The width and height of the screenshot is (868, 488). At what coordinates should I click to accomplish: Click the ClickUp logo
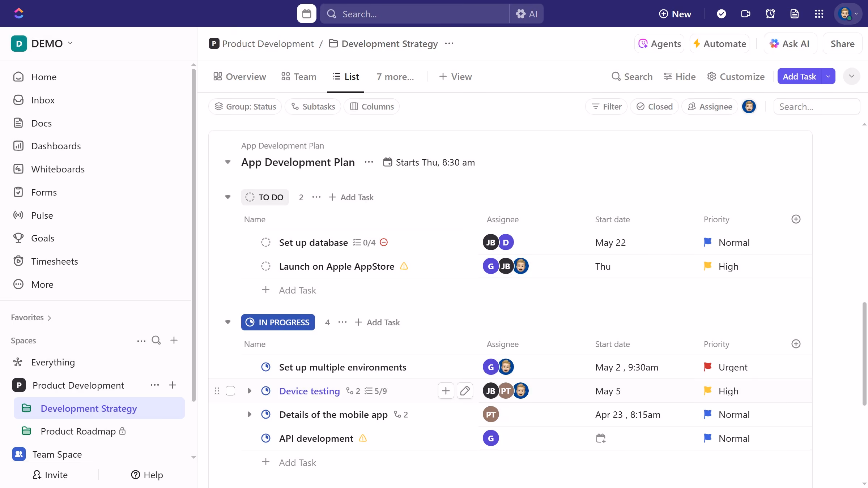19,13
